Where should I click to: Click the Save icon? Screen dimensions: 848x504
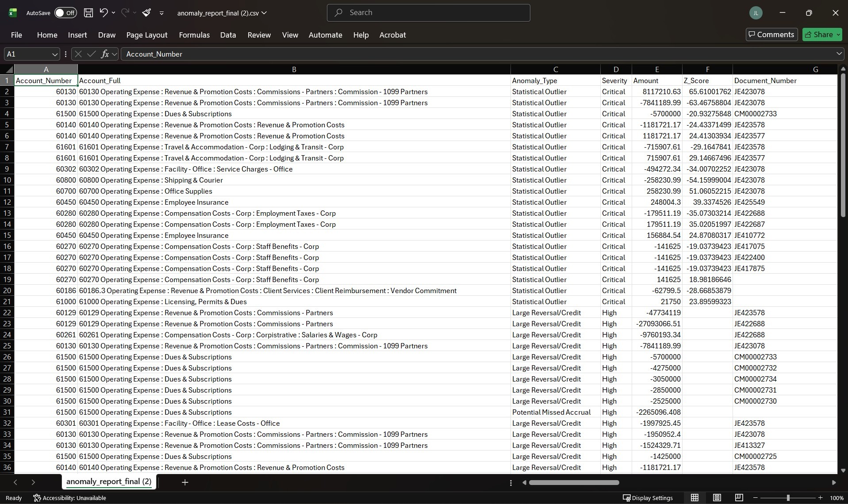(x=88, y=13)
